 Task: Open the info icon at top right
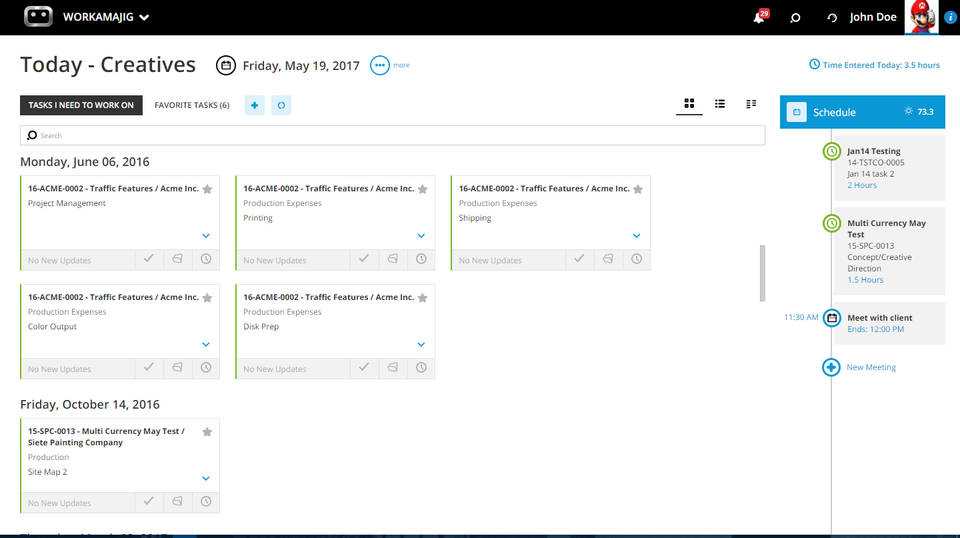[950, 17]
